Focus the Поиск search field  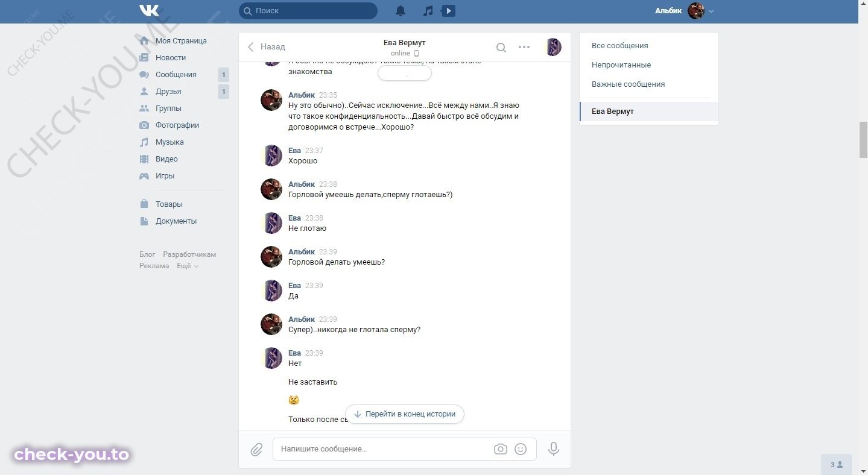(x=308, y=11)
